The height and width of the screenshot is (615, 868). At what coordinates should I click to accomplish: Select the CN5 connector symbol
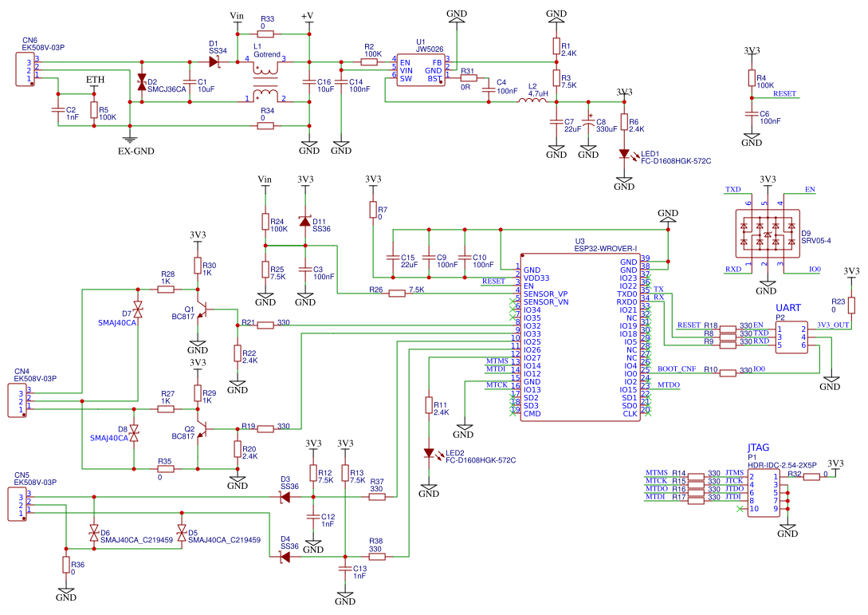point(17,505)
